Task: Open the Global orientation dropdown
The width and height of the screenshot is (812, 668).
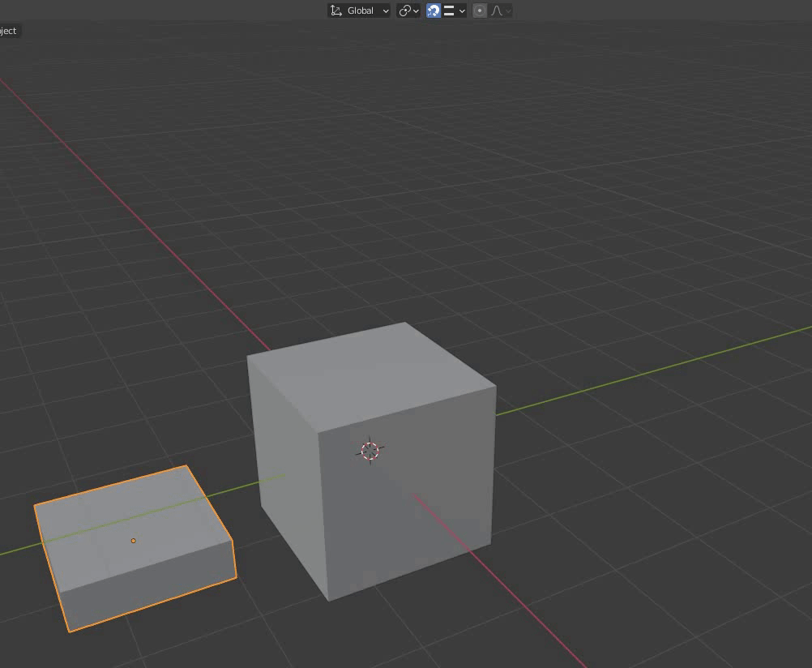Action: 384,11
